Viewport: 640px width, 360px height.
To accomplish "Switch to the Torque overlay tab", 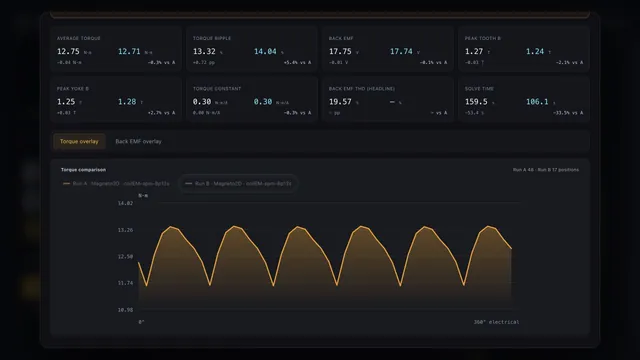I will (x=79, y=141).
